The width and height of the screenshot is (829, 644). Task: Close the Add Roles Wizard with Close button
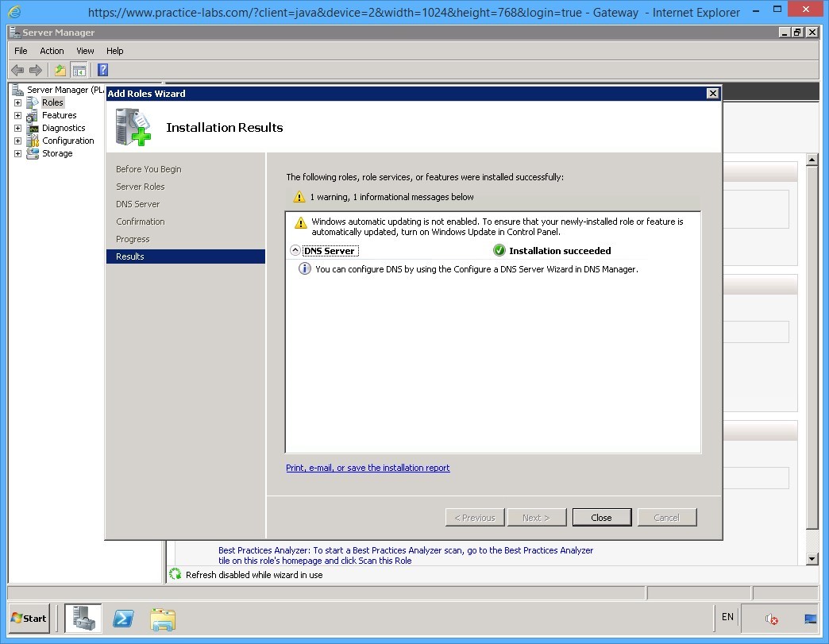[601, 517]
